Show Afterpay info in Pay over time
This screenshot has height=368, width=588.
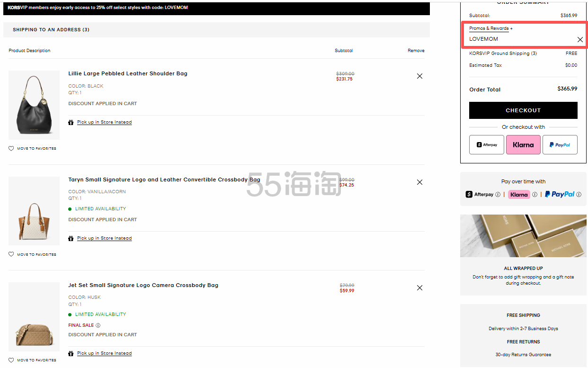498,195
